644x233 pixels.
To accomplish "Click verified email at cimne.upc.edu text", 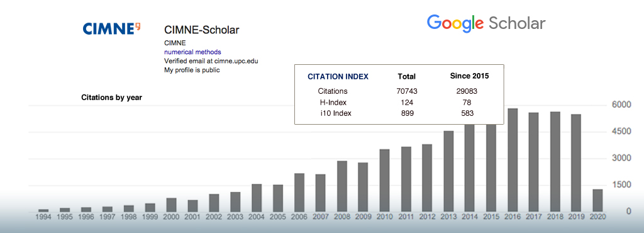I will coord(211,61).
